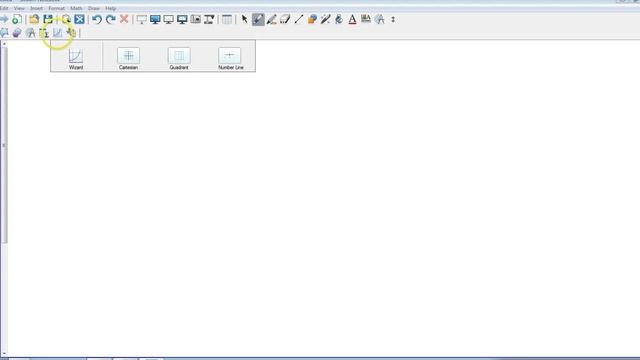
Task: Click the left sidebar scrollbar thumb
Action: pyautogui.click(x=4, y=145)
